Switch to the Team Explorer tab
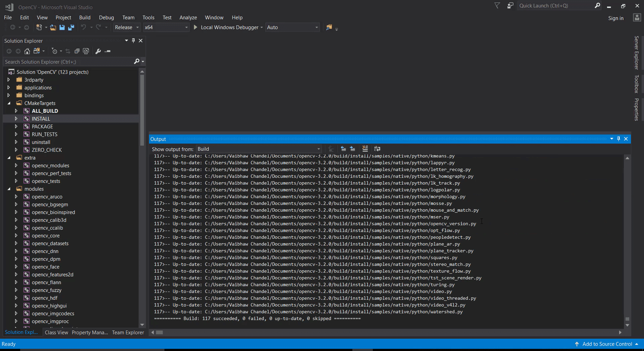 pos(128,332)
